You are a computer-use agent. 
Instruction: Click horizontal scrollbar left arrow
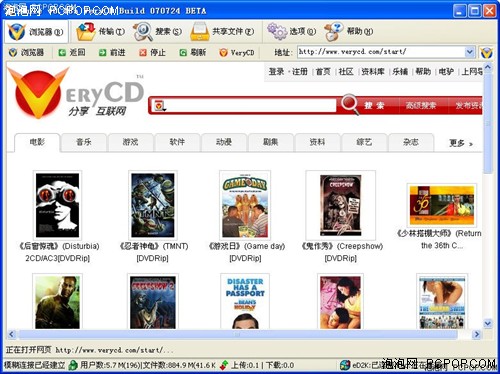point(12,334)
